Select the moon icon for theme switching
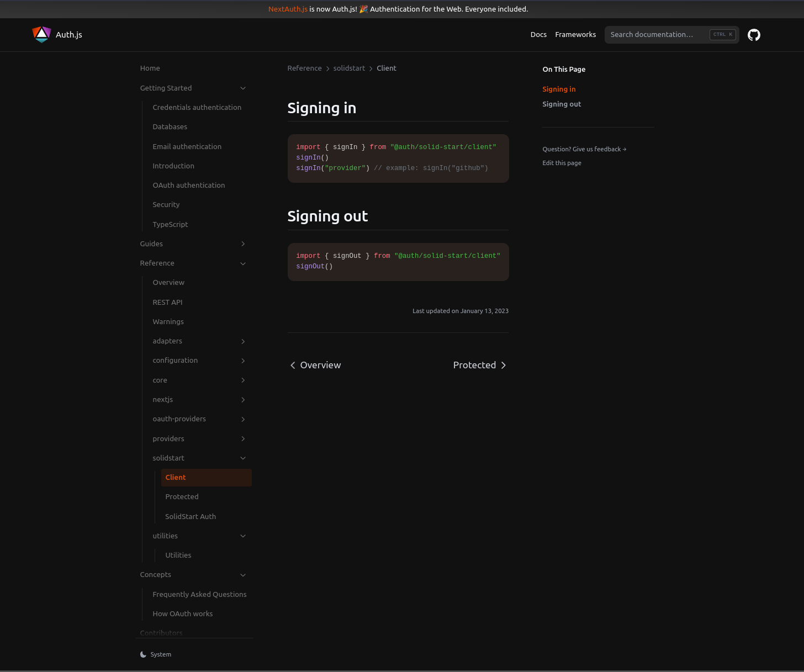 point(144,654)
